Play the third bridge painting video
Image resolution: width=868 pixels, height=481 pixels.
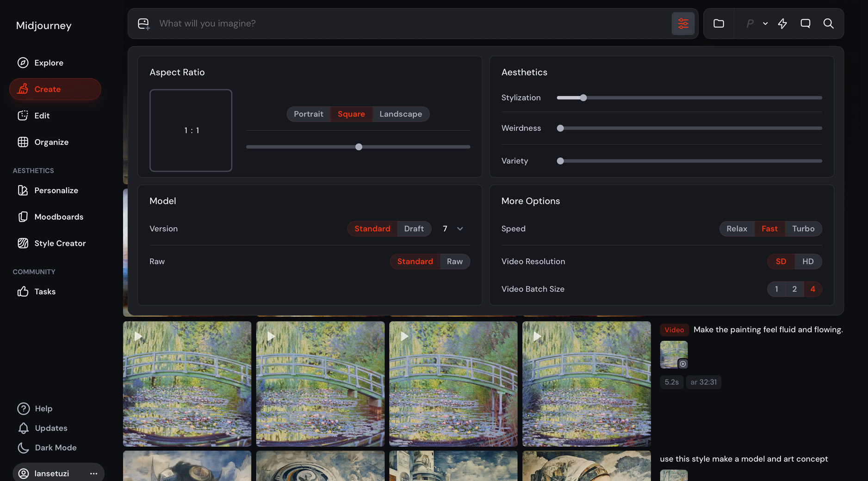pos(404,336)
